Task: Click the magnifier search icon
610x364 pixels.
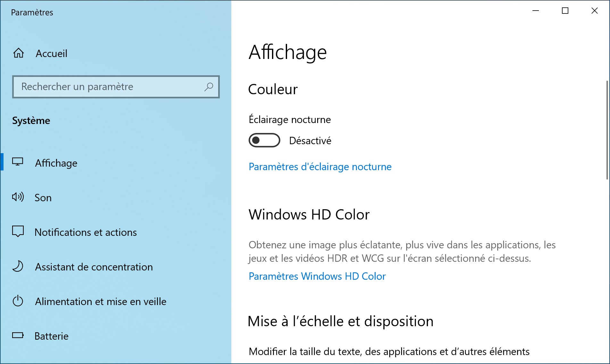Action: point(209,87)
